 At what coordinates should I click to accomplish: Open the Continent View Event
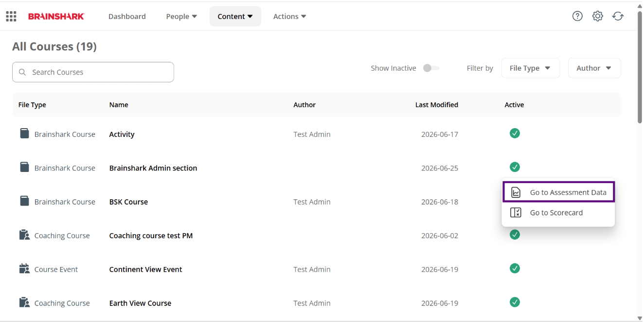click(145, 269)
